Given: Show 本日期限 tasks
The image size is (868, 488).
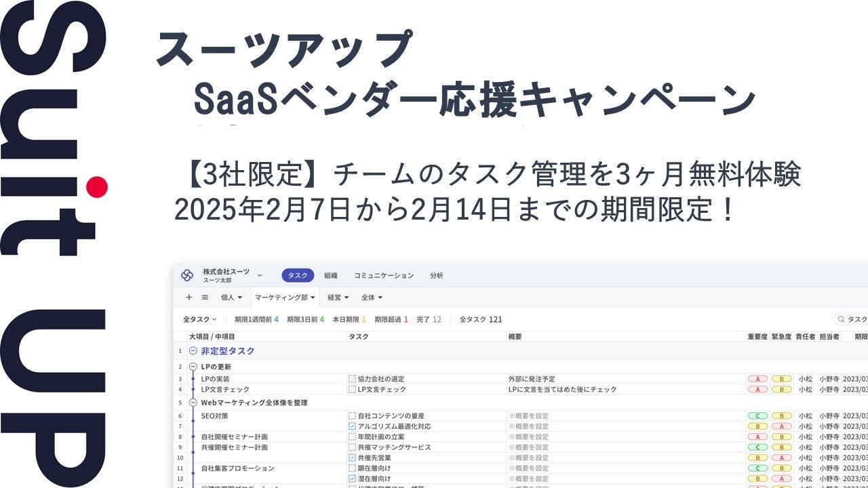Looking at the screenshot, I should 349,319.
